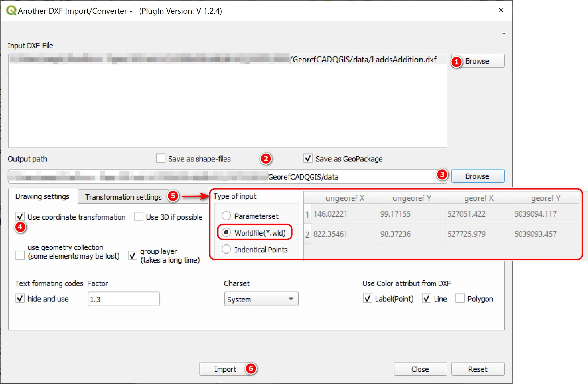588x384 pixels.
Task: Click red step marker number 2
Action: (x=266, y=159)
